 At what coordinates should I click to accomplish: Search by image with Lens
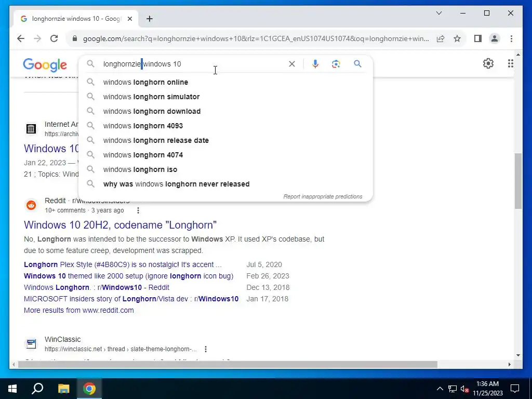pyautogui.click(x=336, y=64)
